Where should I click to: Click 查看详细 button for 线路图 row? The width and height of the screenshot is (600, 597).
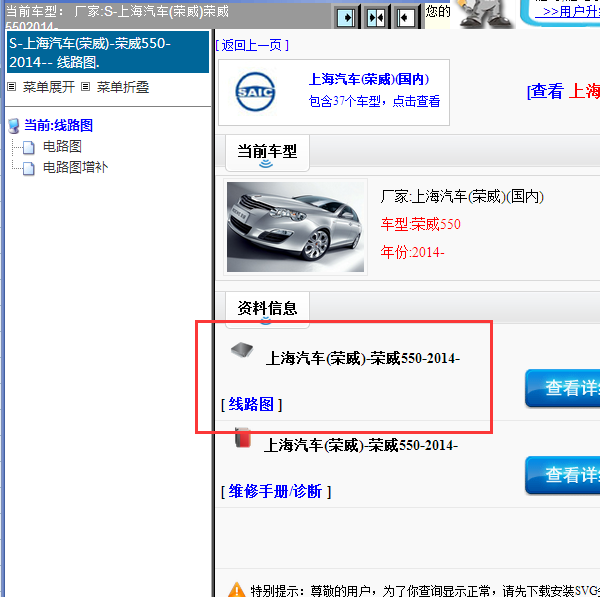click(x=562, y=388)
